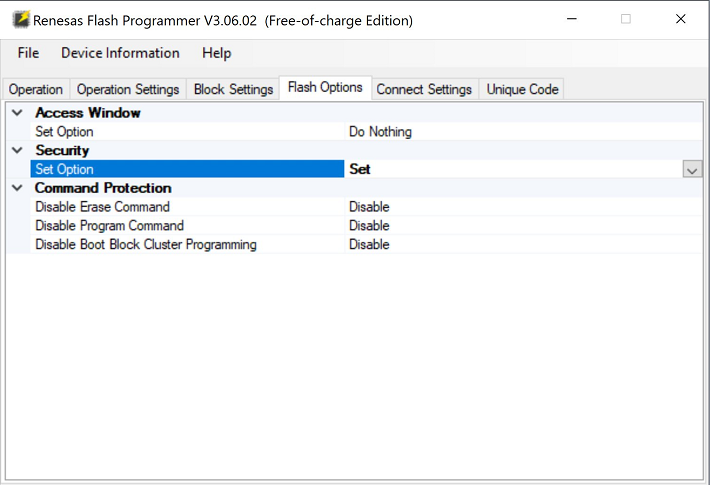Click the Disable value for Erase Command
This screenshot has height=485, width=710.
click(369, 206)
